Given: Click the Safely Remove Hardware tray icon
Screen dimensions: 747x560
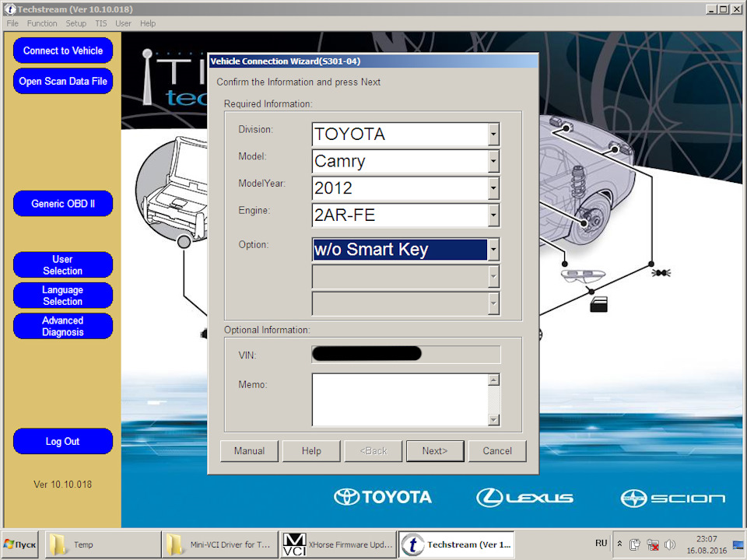Looking at the screenshot, I should (635, 544).
